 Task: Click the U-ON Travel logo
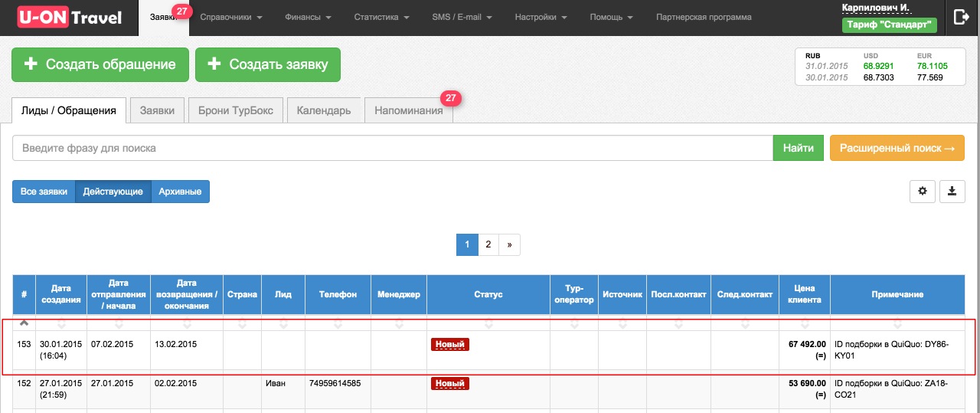click(x=69, y=17)
